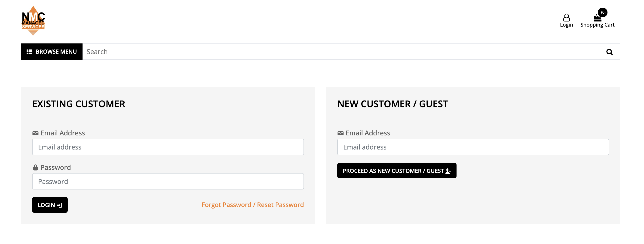Open the Shopping Cart bag icon
The height and width of the screenshot is (244, 644).
pyautogui.click(x=597, y=18)
